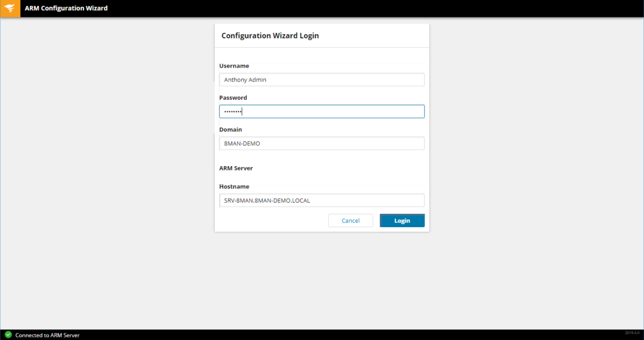Click the Hostname input field
The width and height of the screenshot is (644, 340).
(x=321, y=200)
